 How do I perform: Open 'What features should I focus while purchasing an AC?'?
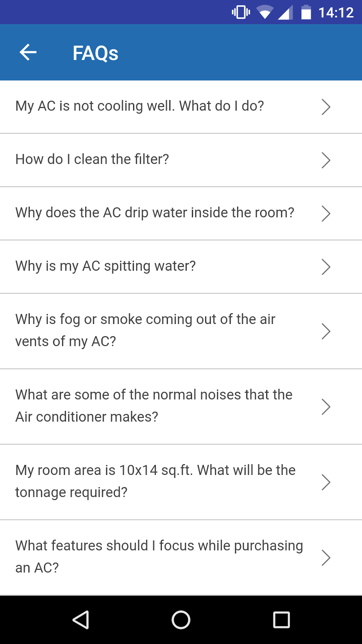point(181,558)
